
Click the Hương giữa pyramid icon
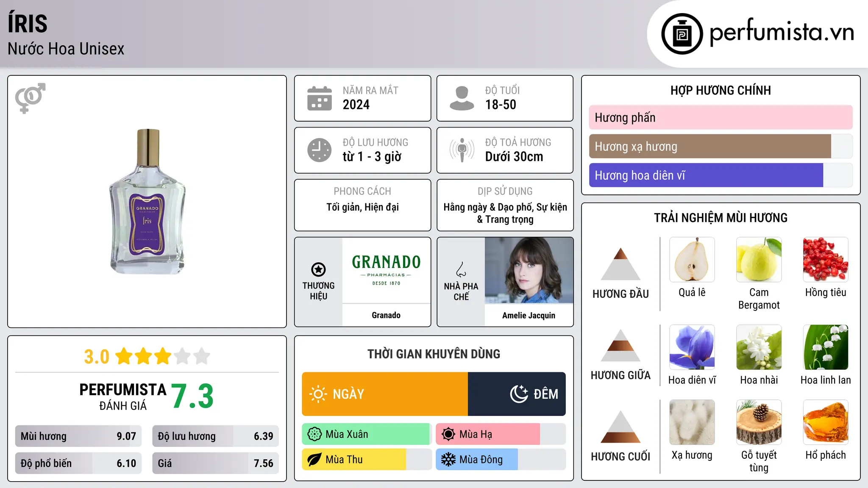point(620,345)
